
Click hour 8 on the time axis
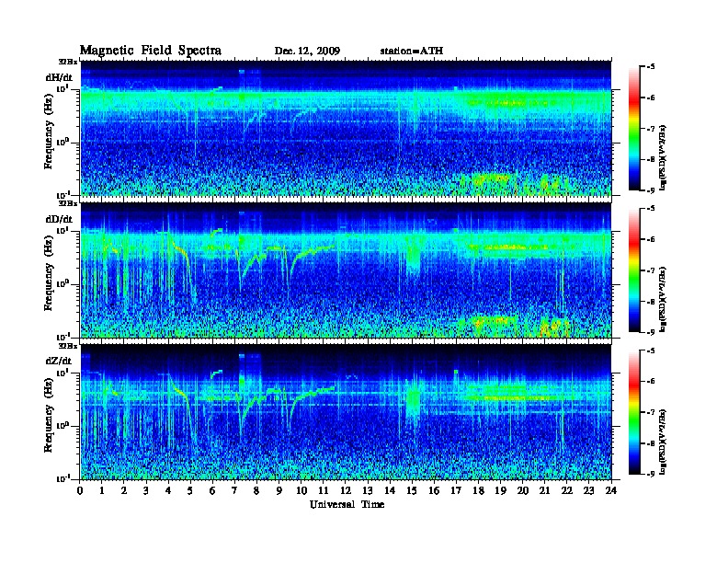256,491
